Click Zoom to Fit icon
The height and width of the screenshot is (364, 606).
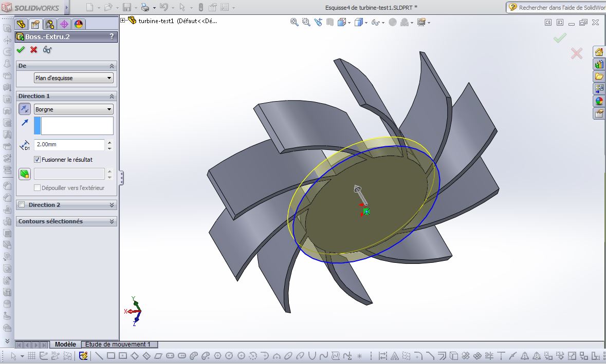coord(294,23)
